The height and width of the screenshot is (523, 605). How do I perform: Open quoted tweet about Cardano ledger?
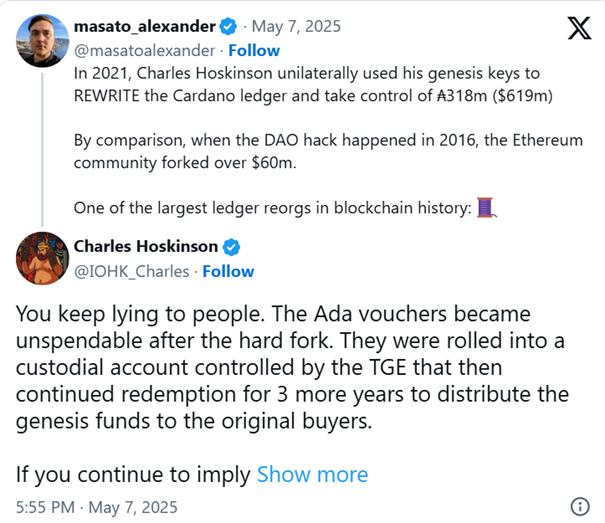pos(328,141)
